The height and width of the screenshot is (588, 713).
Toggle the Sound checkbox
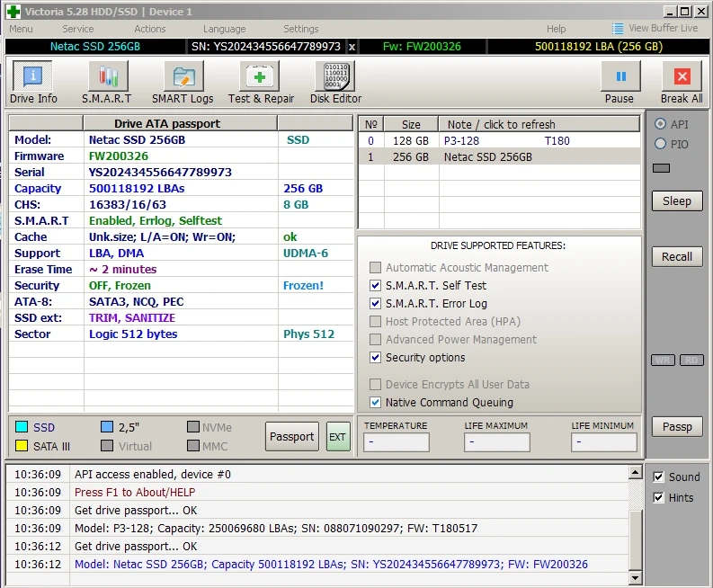tap(658, 477)
